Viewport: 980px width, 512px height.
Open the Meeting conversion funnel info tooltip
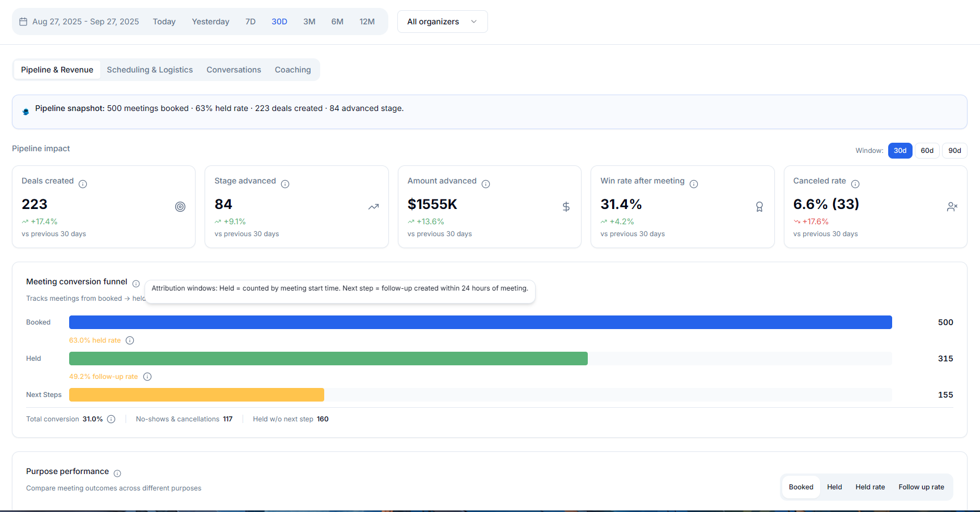tap(137, 283)
